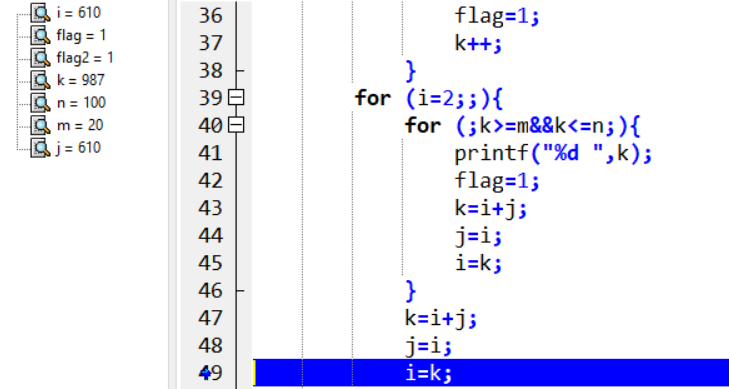729x389 pixels.
Task: Click the flag=1; statement on line 42
Action: (497, 181)
